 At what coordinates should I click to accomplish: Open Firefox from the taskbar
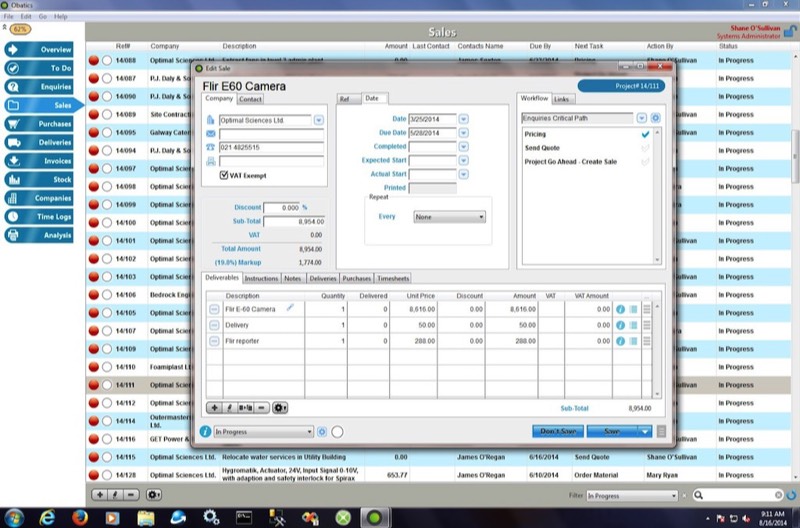coord(80,518)
